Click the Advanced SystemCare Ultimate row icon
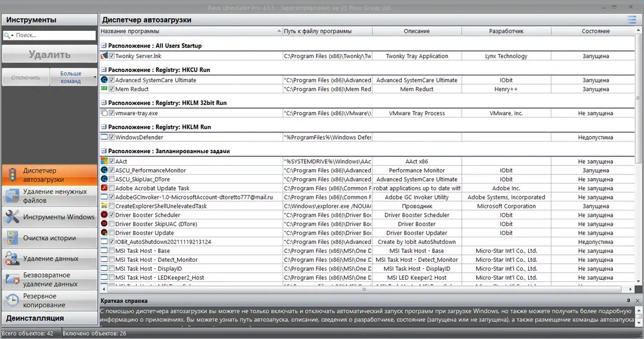644x339 pixels. point(104,80)
